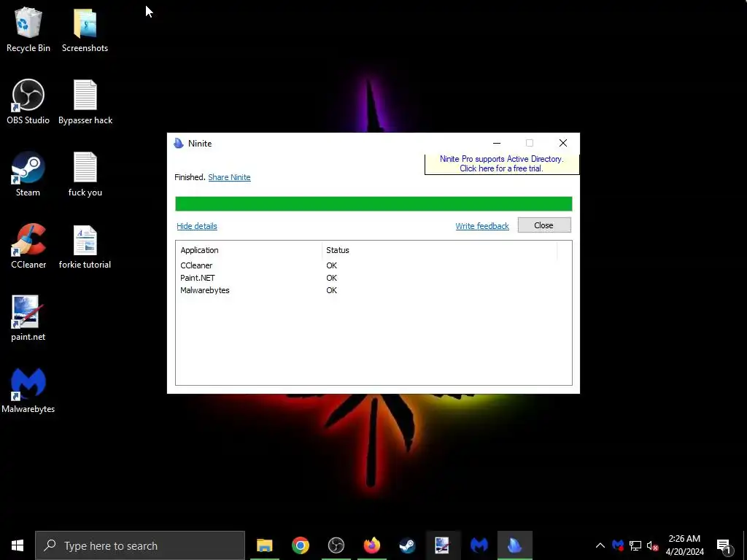Open Malwarebytes from the taskbar
Image resolution: width=747 pixels, height=560 pixels.
479,545
